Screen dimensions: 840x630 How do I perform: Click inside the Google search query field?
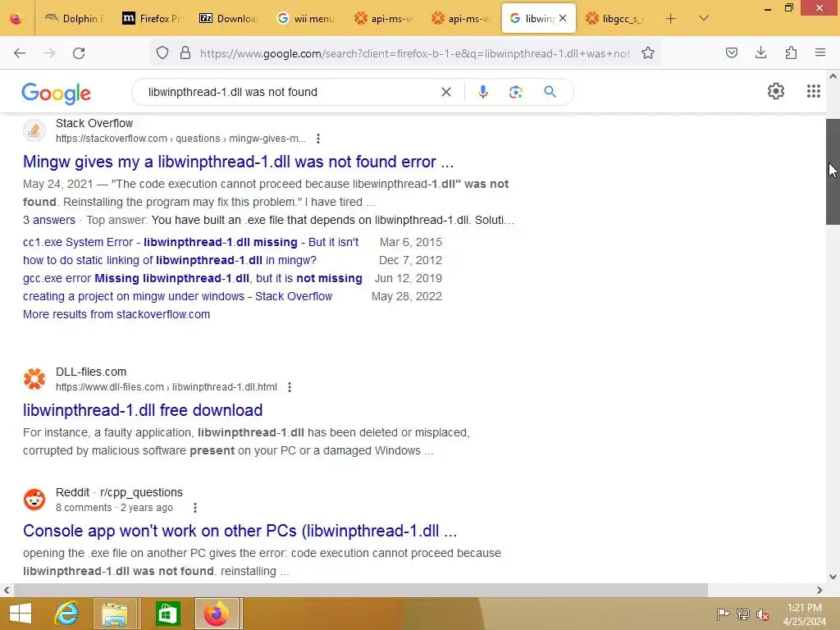click(290, 92)
